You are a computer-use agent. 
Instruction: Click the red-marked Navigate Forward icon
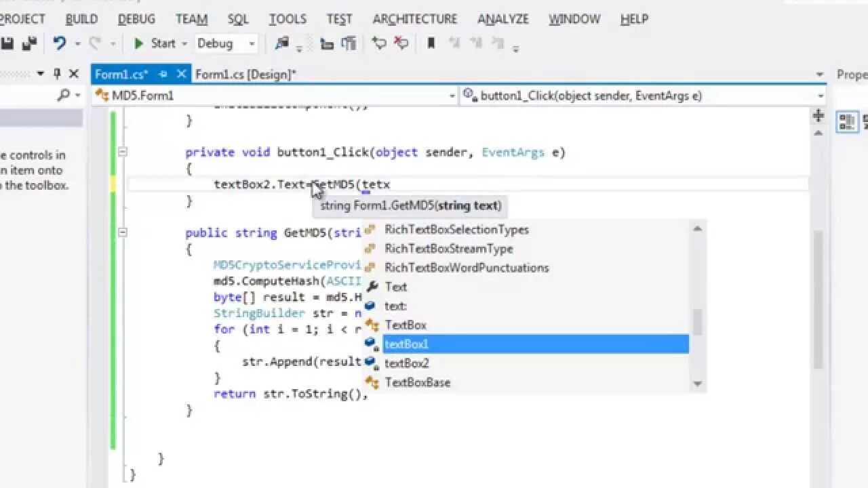(x=401, y=43)
